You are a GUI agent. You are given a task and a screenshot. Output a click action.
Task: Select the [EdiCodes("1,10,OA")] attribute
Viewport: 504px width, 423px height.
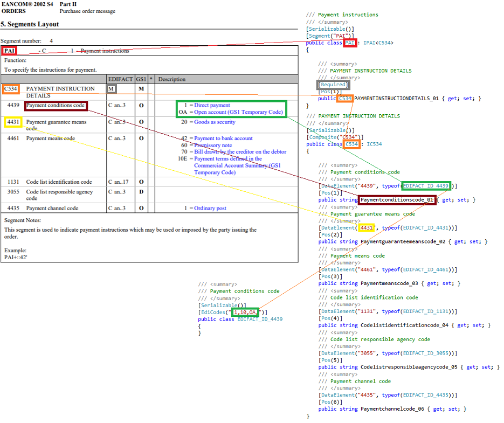(x=233, y=312)
